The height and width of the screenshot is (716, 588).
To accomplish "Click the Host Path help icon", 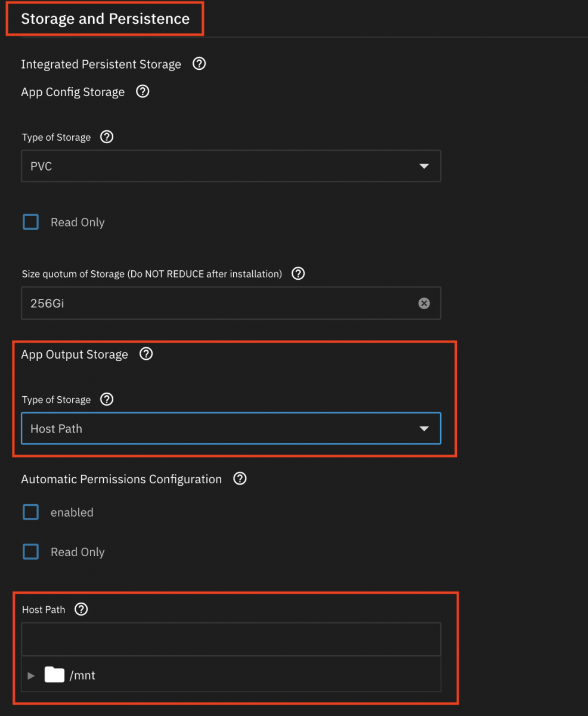I will 81,609.
